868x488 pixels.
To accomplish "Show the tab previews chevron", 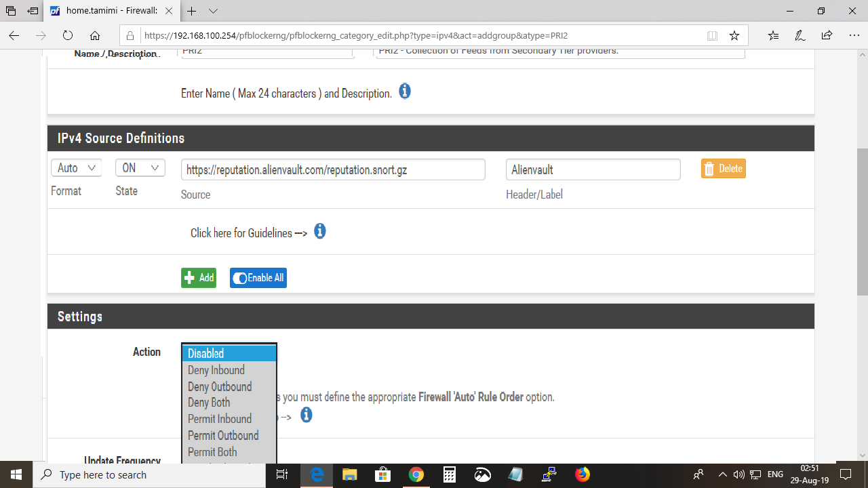I will click(x=213, y=12).
